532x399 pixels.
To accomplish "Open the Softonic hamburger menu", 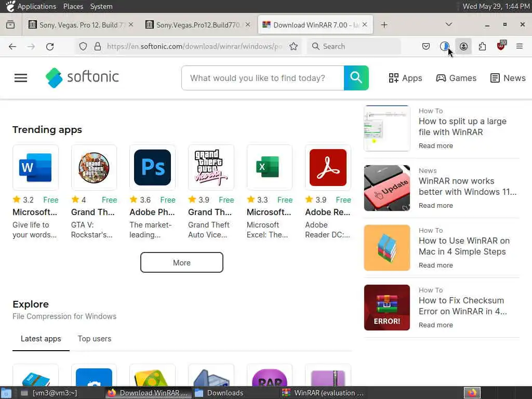I will pyautogui.click(x=21, y=78).
